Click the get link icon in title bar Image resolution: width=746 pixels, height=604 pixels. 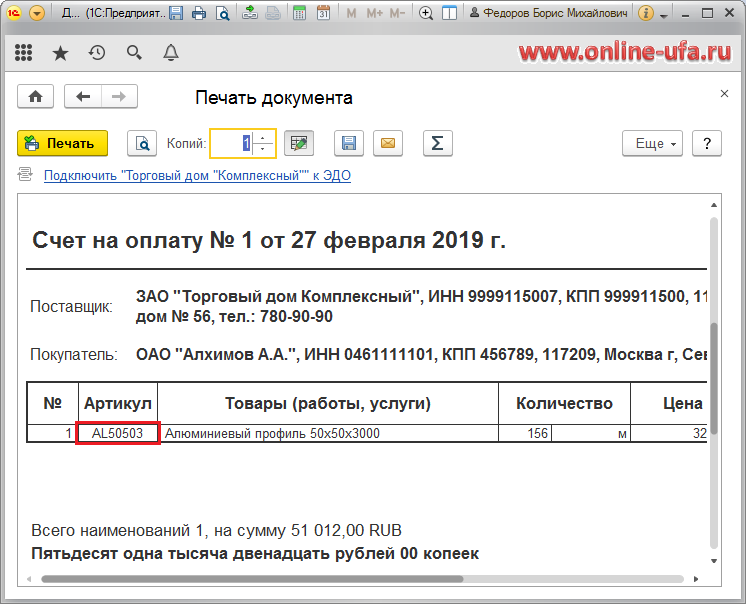(x=250, y=13)
